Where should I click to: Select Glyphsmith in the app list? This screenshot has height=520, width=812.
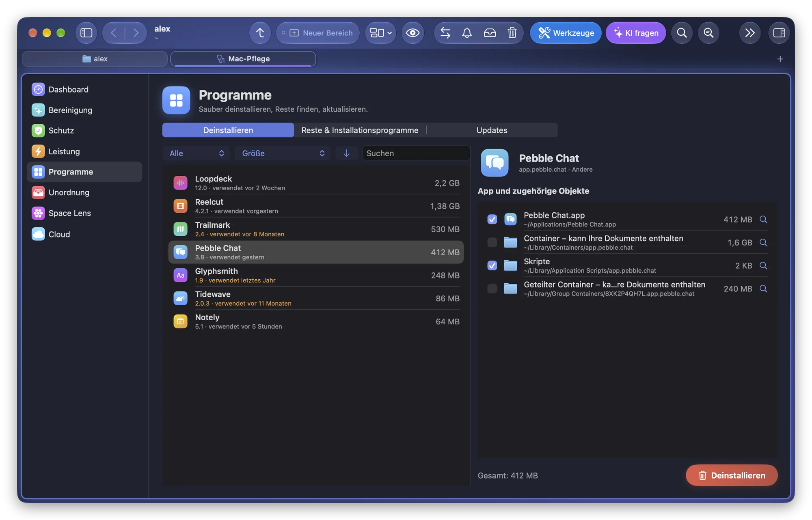(316, 276)
